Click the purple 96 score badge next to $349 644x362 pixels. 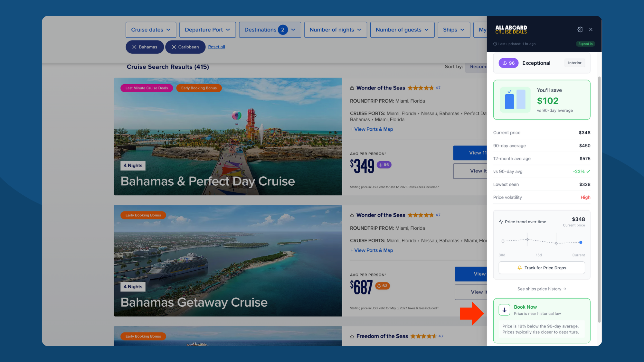tap(384, 165)
